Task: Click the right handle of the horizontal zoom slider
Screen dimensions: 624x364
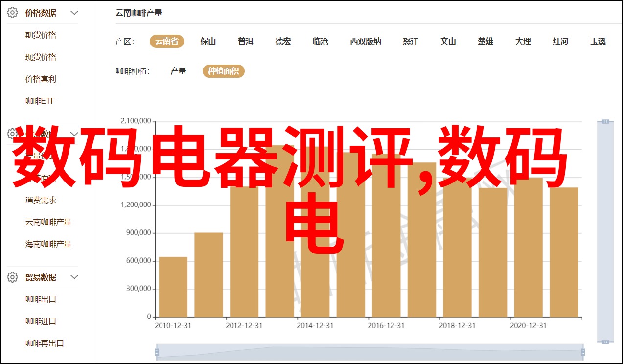Action: click(582, 352)
